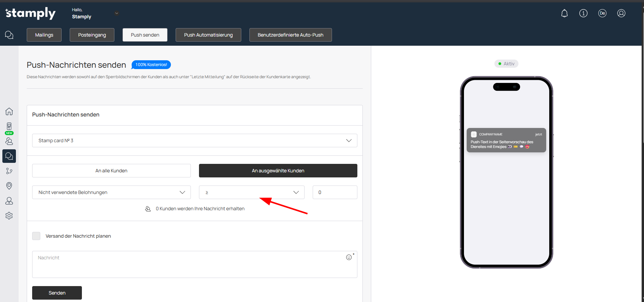
Task: Click the notification bell icon
Action: pos(564,13)
